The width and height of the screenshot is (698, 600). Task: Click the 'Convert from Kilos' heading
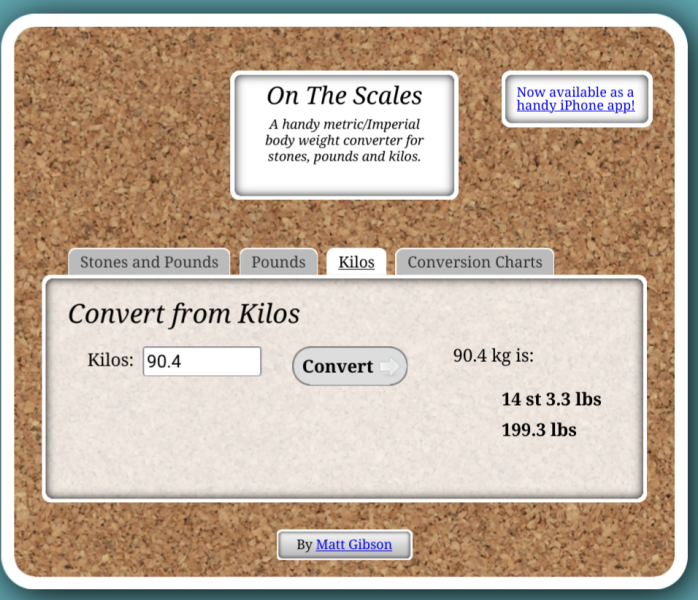(x=184, y=314)
